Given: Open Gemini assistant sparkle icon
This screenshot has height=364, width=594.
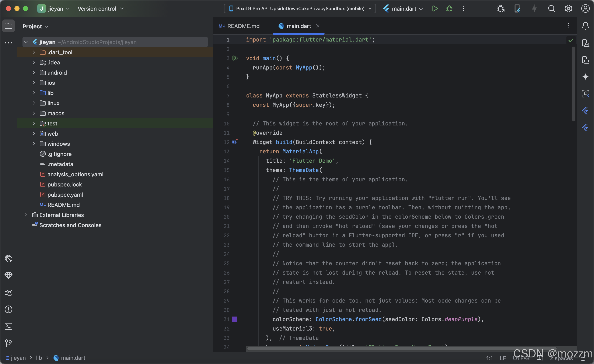Looking at the screenshot, I should 585,77.
